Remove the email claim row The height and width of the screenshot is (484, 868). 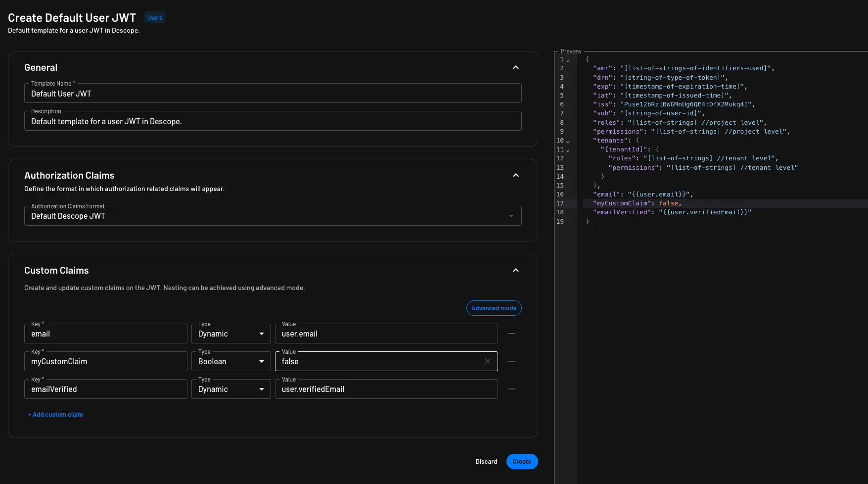[x=512, y=334]
